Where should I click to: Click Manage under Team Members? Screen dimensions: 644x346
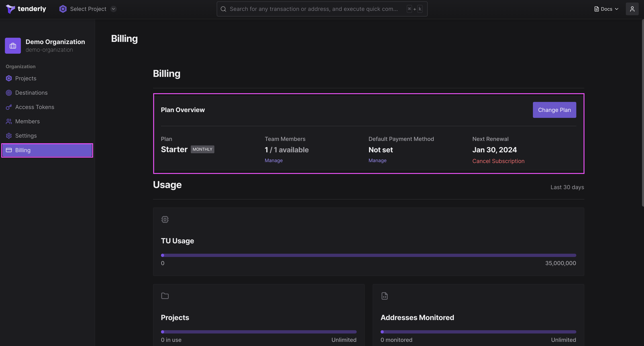tap(274, 160)
